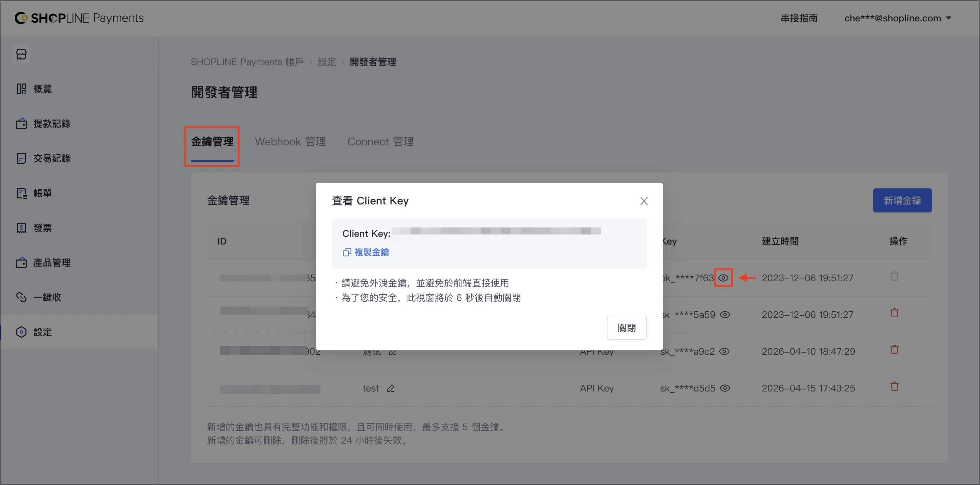Reveal key sk_****5a59 via eye icon
This screenshot has width=980, height=485.
pos(725,315)
